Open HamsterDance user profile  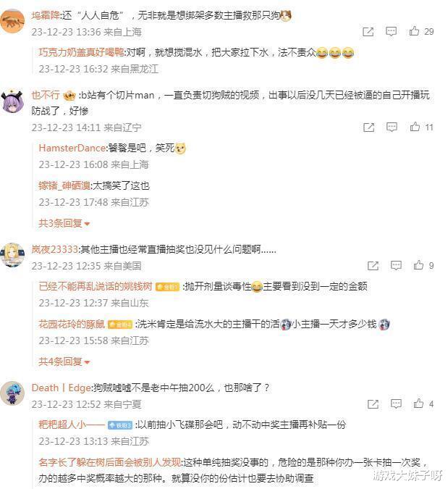[72, 148]
